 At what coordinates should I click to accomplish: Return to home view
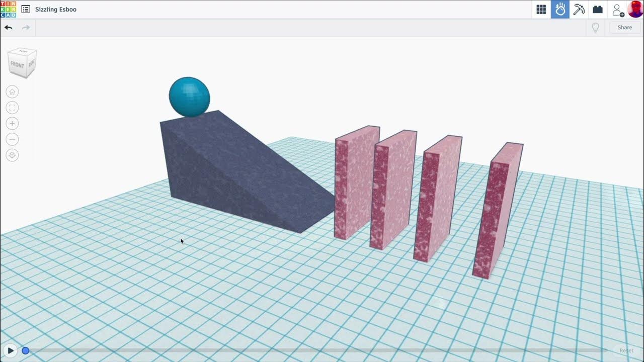coord(13,92)
